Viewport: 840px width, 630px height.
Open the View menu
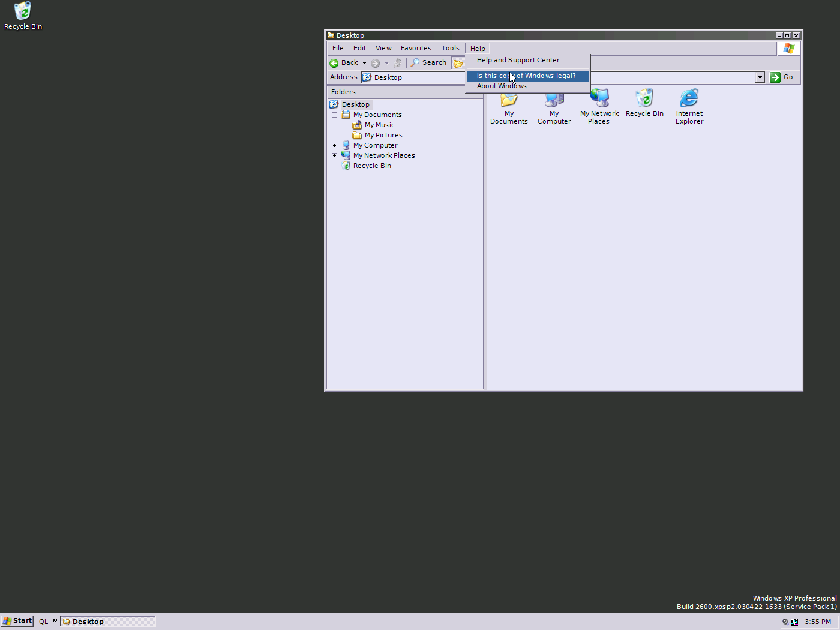tap(383, 49)
